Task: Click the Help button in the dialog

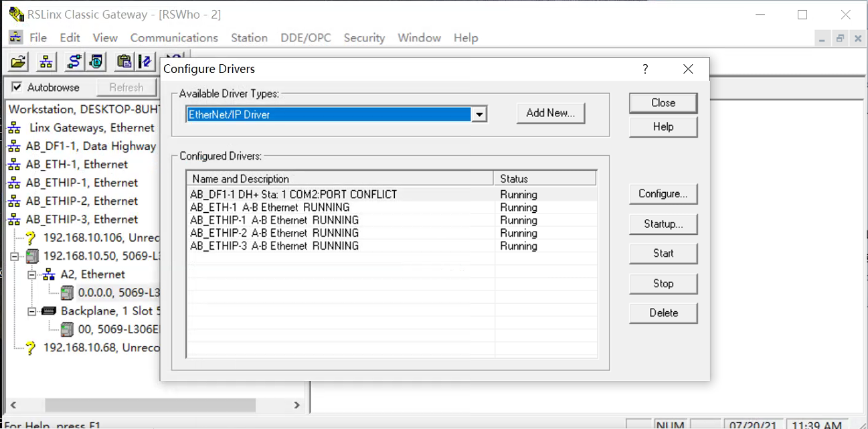Action: 663,126
